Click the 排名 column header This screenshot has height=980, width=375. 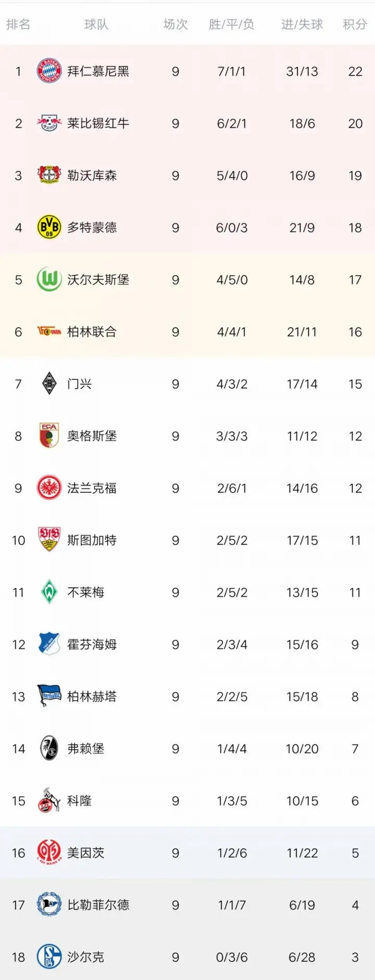coord(18,24)
